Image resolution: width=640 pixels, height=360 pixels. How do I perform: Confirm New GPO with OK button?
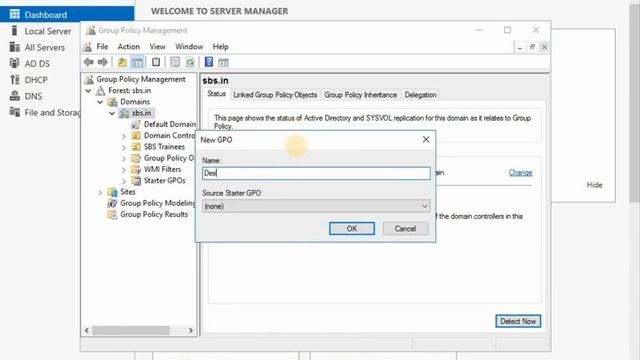coord(352,229)
